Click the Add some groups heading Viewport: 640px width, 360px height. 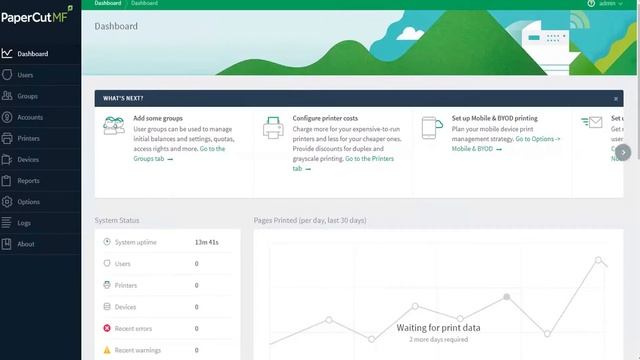(x=158, y=118)
